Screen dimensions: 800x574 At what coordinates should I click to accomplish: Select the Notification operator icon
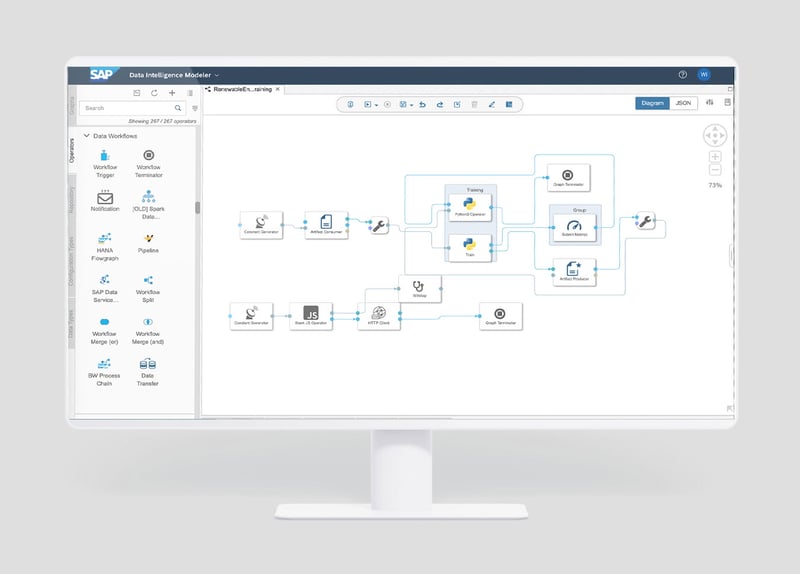point(105,197)
